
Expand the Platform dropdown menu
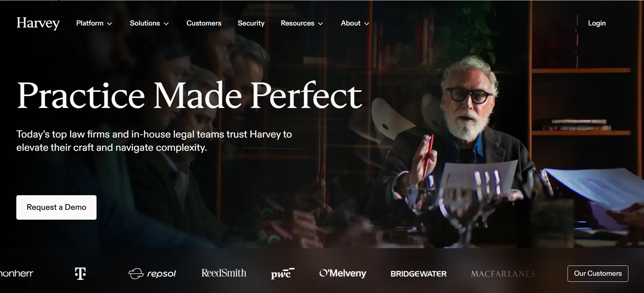coord(94,23)
